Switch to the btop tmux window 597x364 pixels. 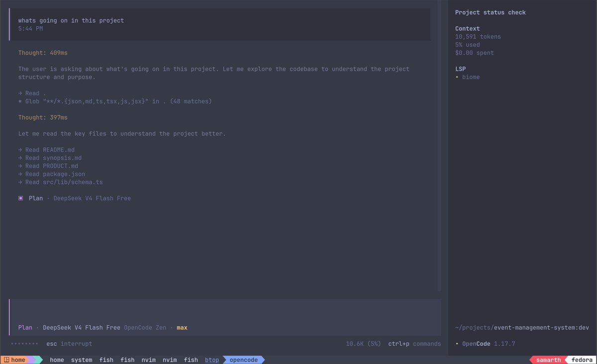[x=212, y=360]
